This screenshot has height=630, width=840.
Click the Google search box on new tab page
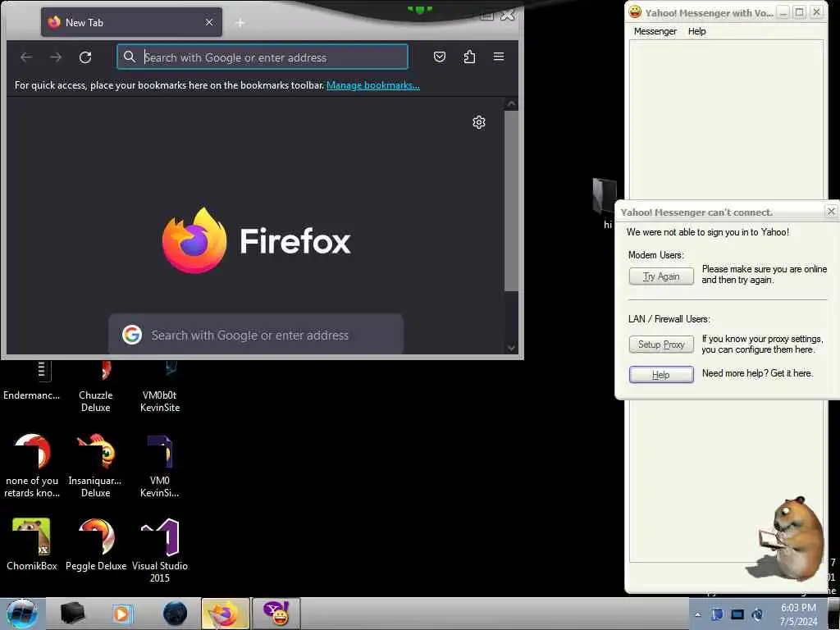click(x=256, y=335)
